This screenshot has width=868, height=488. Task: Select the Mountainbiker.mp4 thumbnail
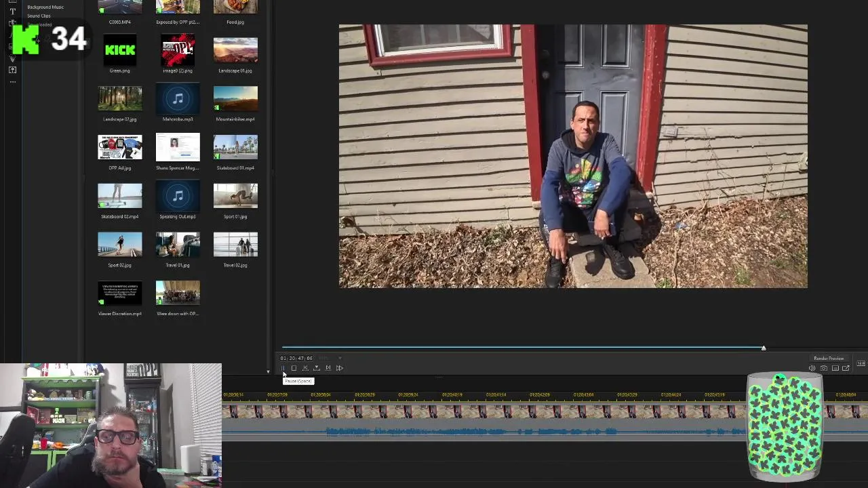click(x=235, y=99)
